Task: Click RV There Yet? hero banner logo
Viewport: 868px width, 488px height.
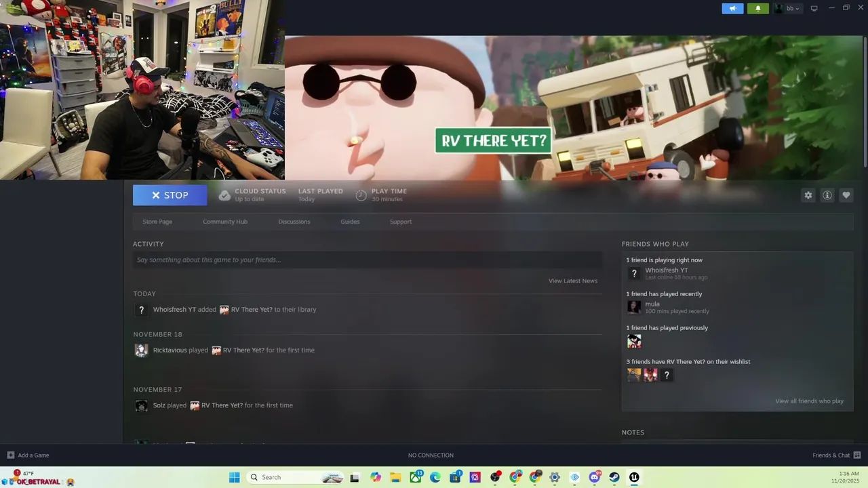Action: tap(493, 141)
